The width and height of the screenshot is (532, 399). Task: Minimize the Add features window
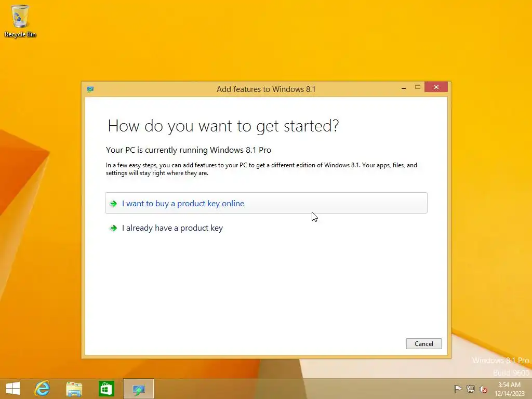pyautogui.click(x=403, y=88)
